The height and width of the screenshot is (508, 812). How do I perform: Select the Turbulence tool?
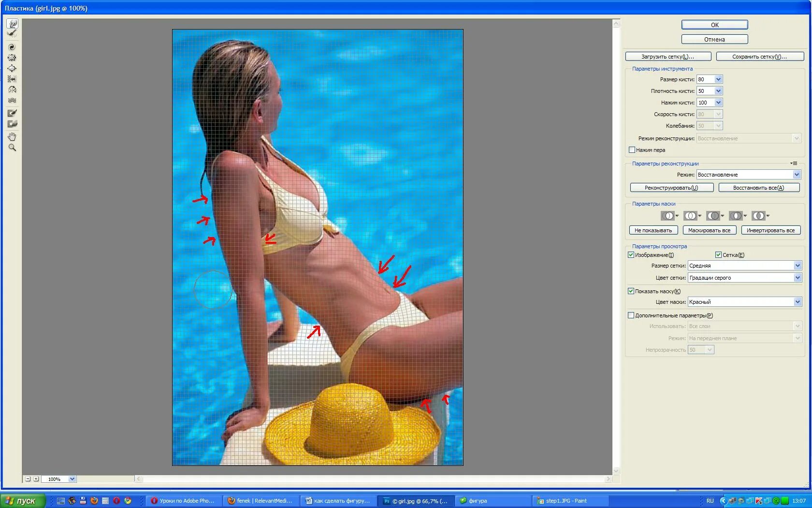coord(12,100)
